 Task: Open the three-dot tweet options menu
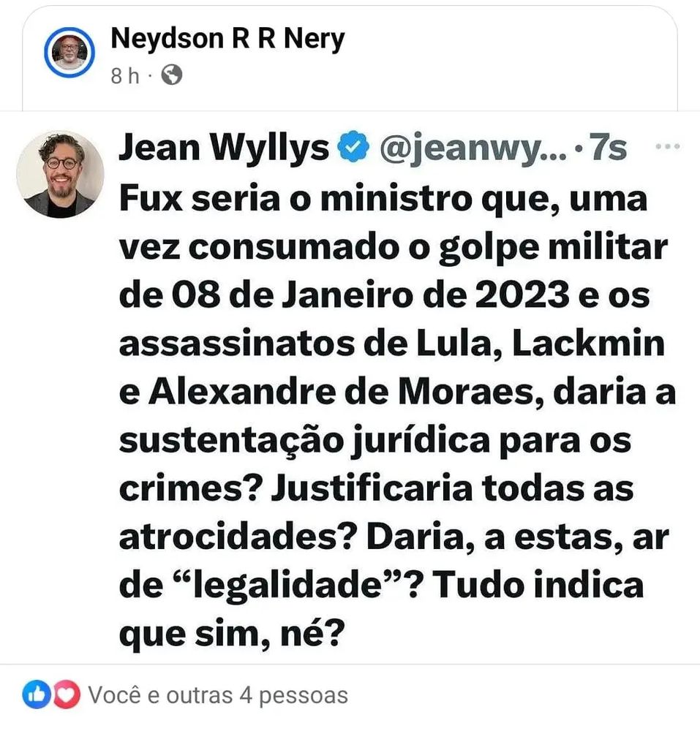click(667, 146)
